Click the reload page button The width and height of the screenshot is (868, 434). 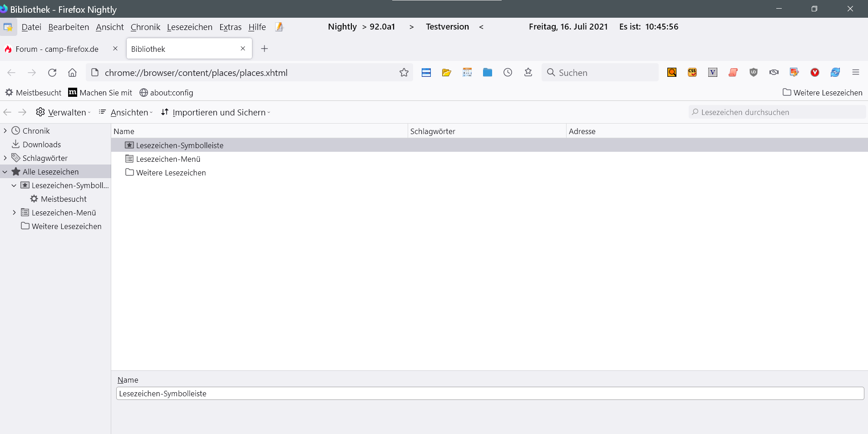tap(52, 73)
